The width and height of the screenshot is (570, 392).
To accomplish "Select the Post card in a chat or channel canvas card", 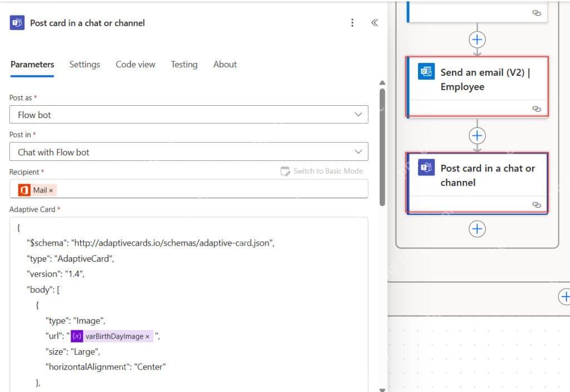I will 477,183.
